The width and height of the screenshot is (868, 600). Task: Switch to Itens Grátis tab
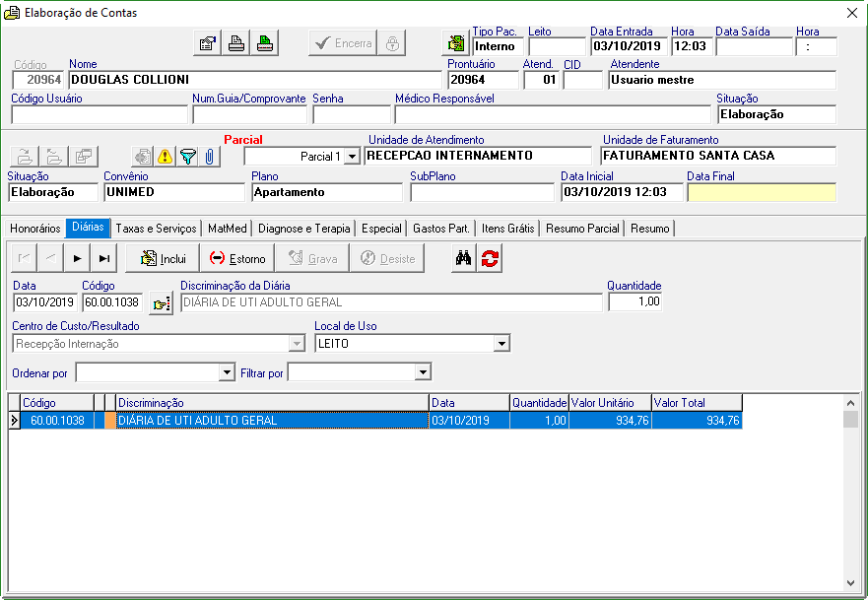[x=508, y=229]
